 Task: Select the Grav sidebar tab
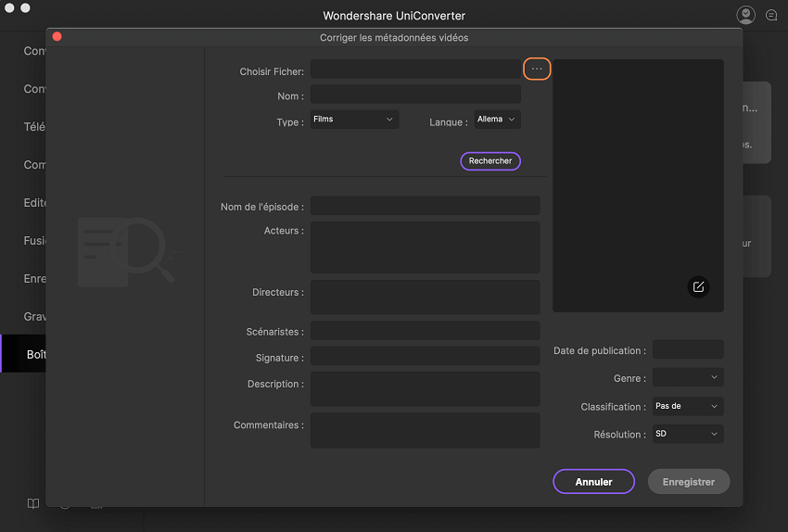(x=23, y=316)
